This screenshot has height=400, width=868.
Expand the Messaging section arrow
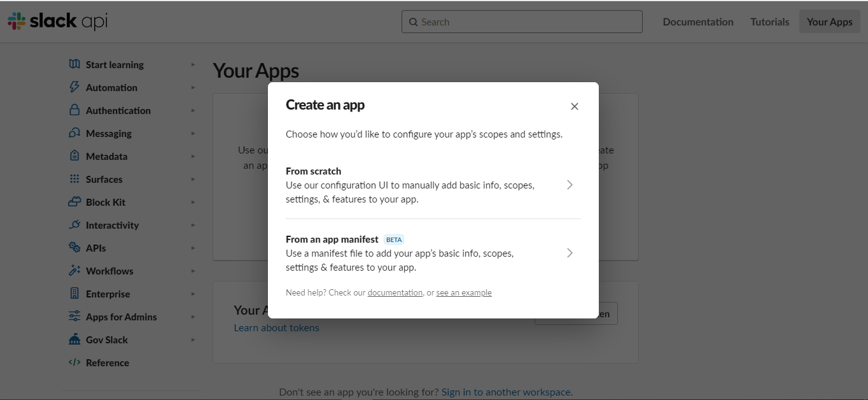pyautogui.click(x=193, y=133)
